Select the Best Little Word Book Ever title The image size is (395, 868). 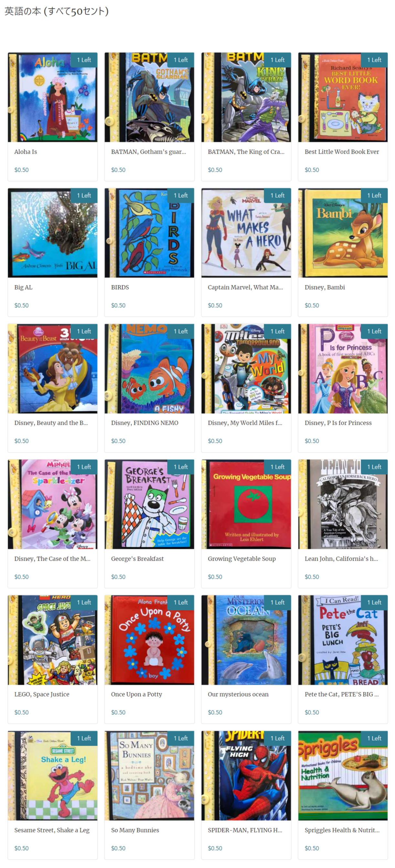341,152
